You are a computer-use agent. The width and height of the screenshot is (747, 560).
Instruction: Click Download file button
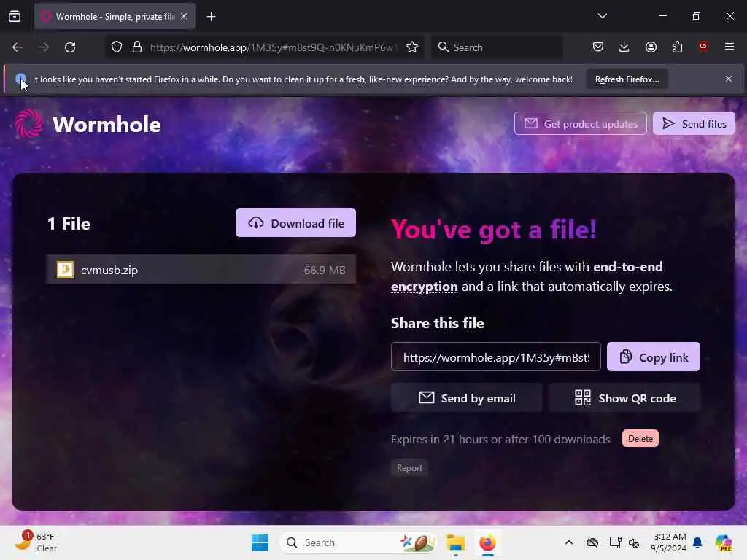coord(295,223)
